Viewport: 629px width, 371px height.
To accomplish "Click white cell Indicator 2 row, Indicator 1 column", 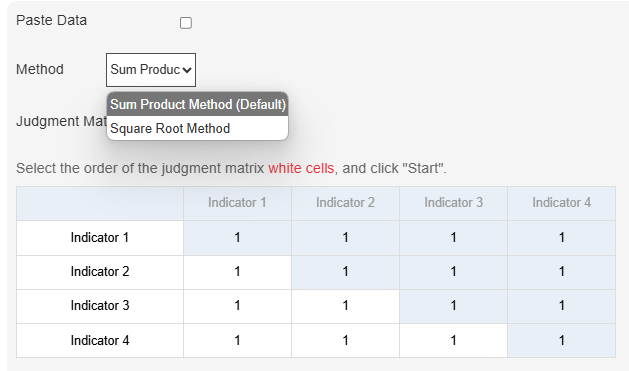I will (237, 272).
